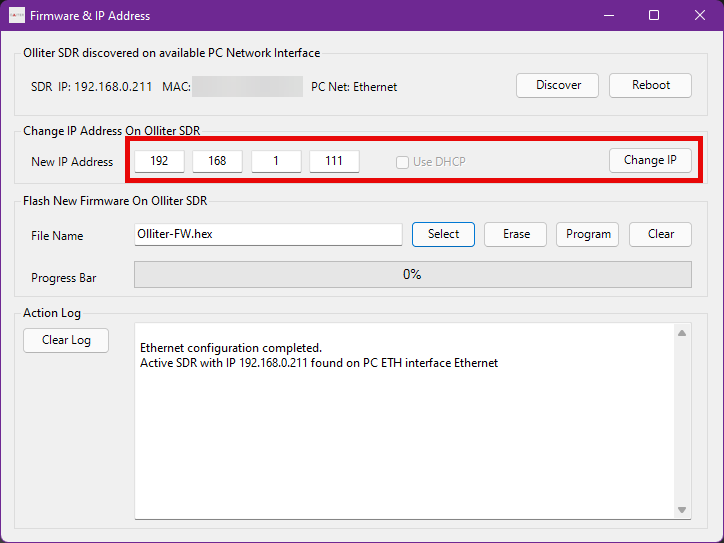
Task: Click the Change IP button
Action: pyautogui.click(x=650, y=160)
